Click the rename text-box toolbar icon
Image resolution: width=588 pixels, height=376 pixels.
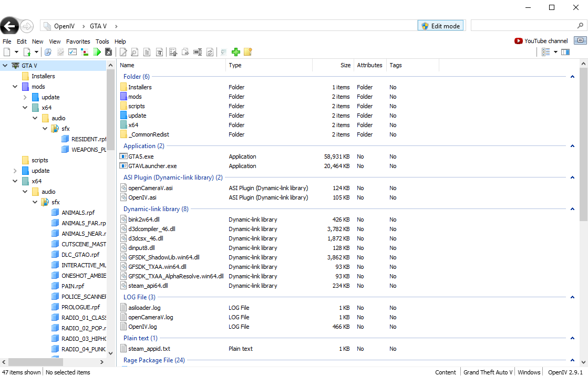click(198, 52)
